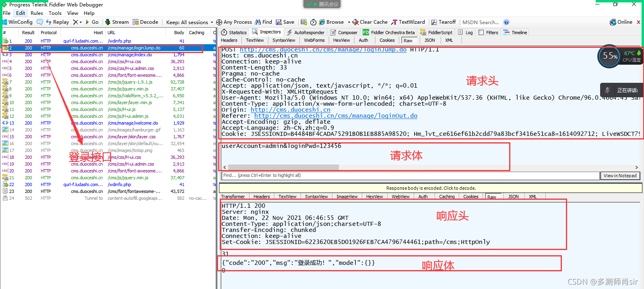
Task: Open the File menu
Action: pyautogui.click(x=6, y=13)
